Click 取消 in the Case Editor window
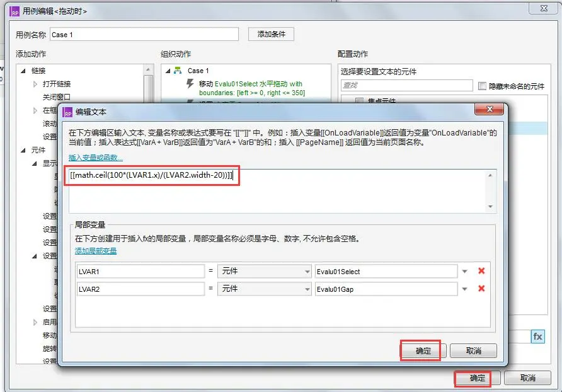Viewport: 562px width, 392px height. click(x=527, y=378)
